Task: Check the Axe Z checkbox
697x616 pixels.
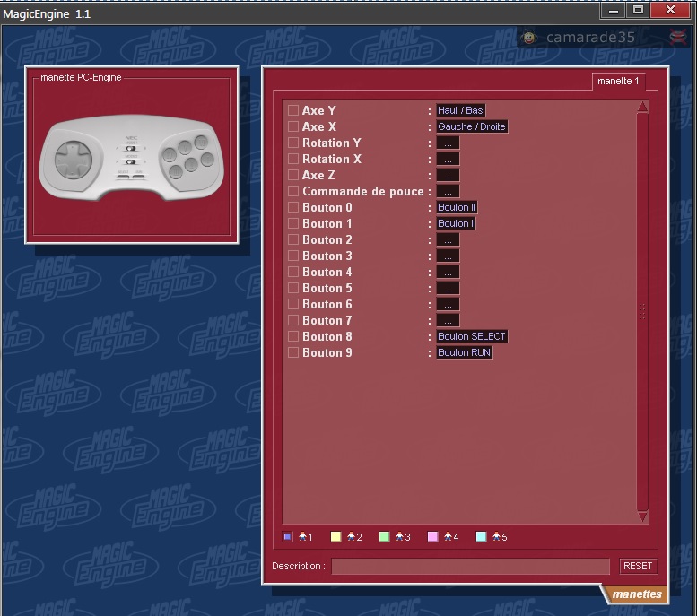Action: (293, 175)
